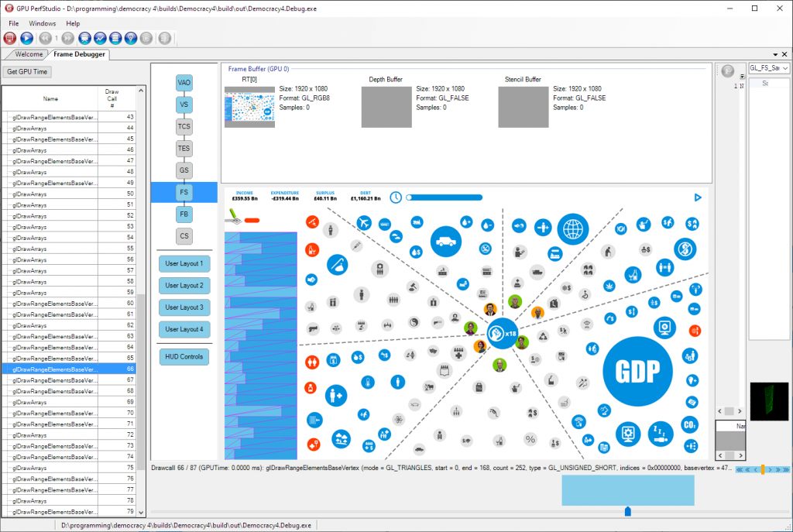This screenshot has height=532, width=793.
Task: Open the Help menu
Action: (73, 23)
